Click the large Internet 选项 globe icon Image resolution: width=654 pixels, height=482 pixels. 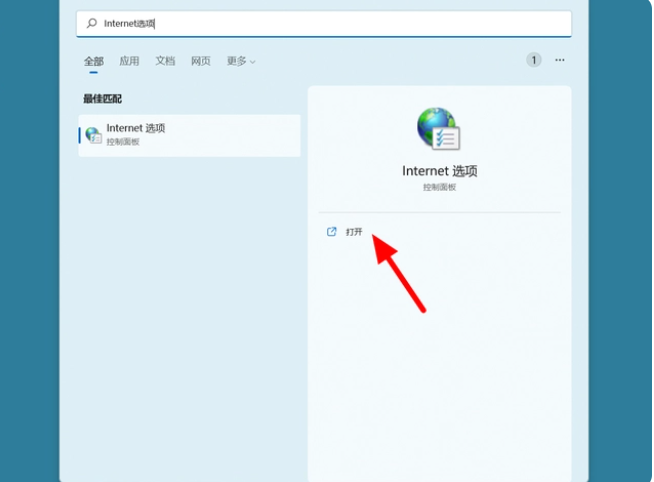(439, 128)
